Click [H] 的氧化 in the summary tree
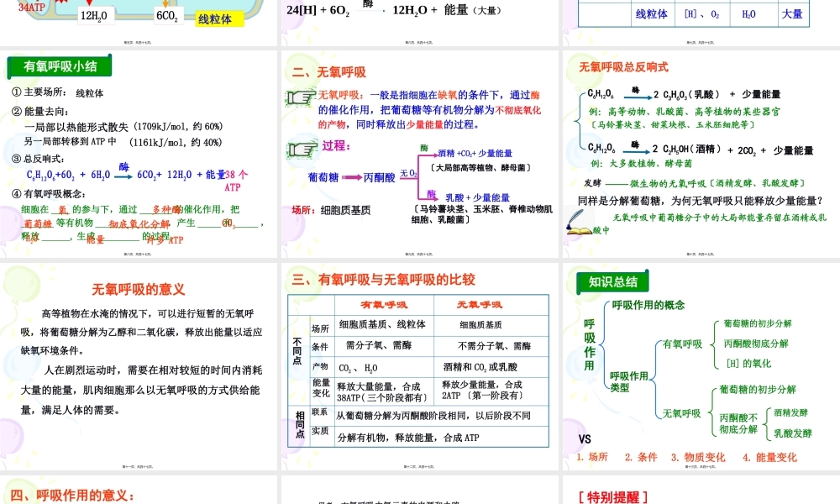The image size is (840, 504). (x=748, y=363)
